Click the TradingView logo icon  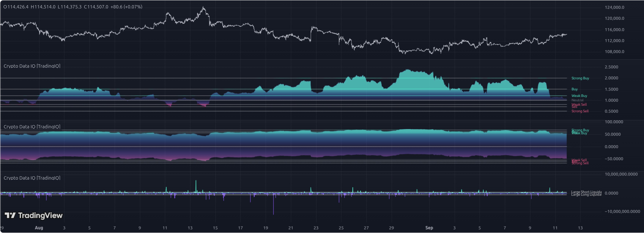(x=10, y=215)
